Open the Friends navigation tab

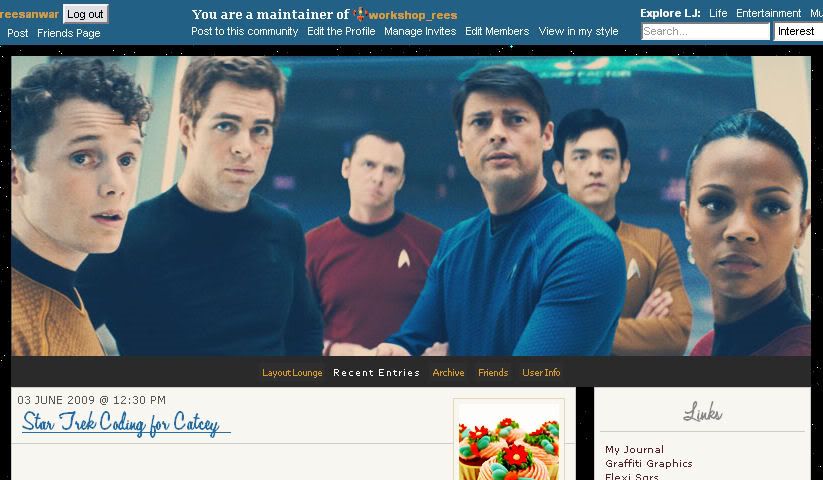pos(493,372)
